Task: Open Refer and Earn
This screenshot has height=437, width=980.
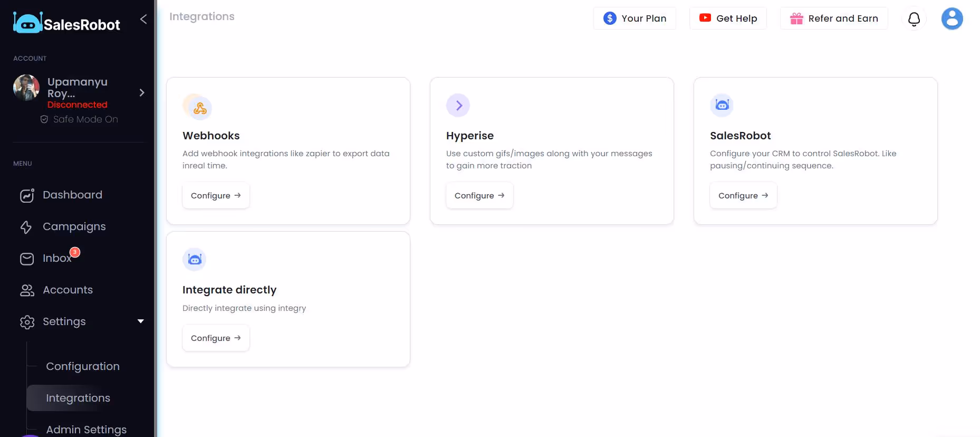Action: (x=834, y=18)
